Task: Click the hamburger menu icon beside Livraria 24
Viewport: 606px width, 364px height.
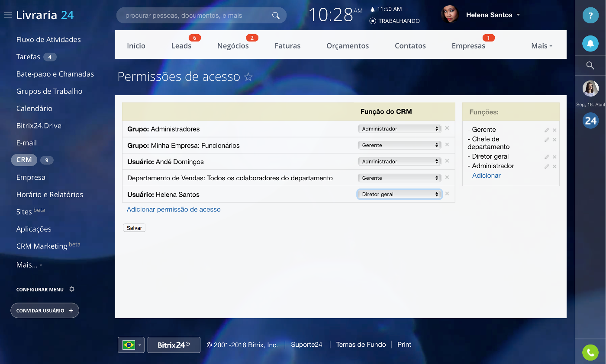Action: tap(8, 15)
